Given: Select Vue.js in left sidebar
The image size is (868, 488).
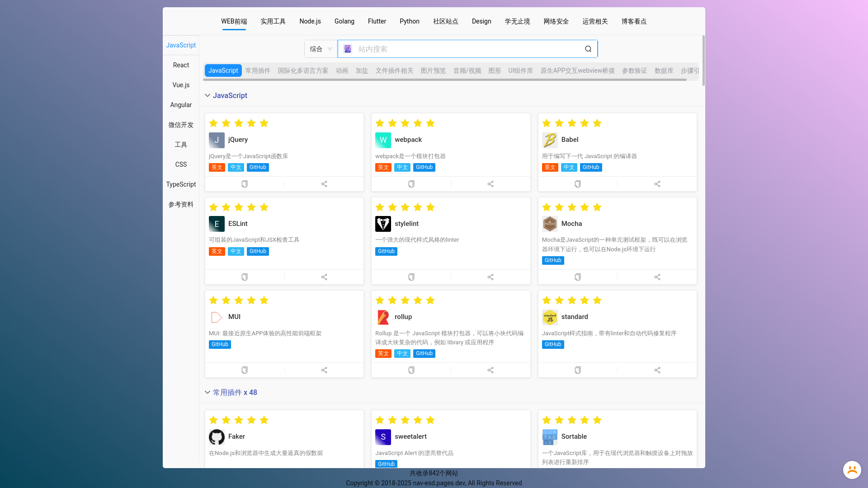Looking at the screenshot, I should pos(181,85).
